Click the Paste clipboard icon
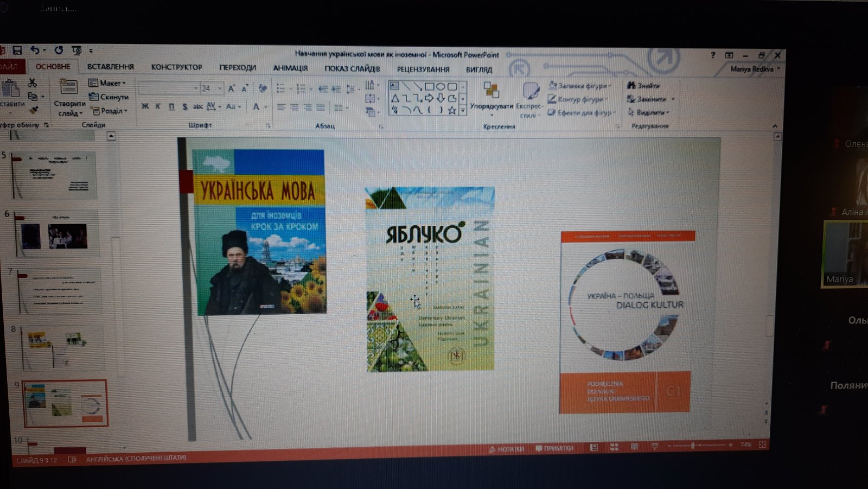Image resolution: width=868 pixels, height=489 pixels. 11,88
